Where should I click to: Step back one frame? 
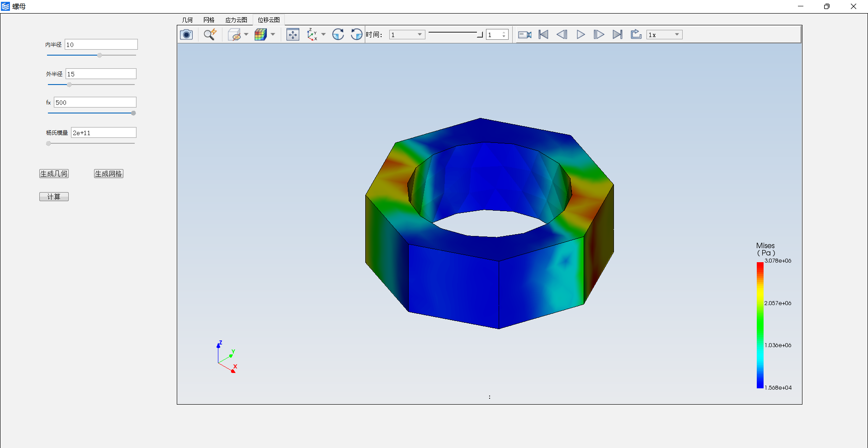(562, 35)
